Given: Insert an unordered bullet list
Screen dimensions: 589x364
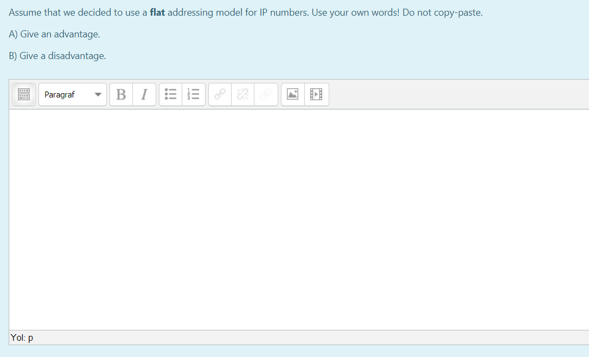Looking at the screenshot, I should coord(170,94).
